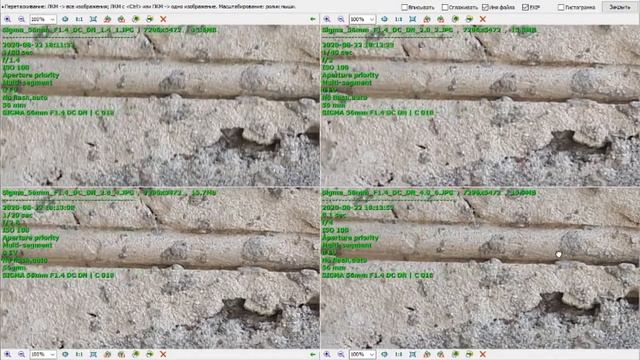Click 1:1 actual size for f/4 image
Screen dimensions: 640x360
pyautogui.click(x=398, y=354)
